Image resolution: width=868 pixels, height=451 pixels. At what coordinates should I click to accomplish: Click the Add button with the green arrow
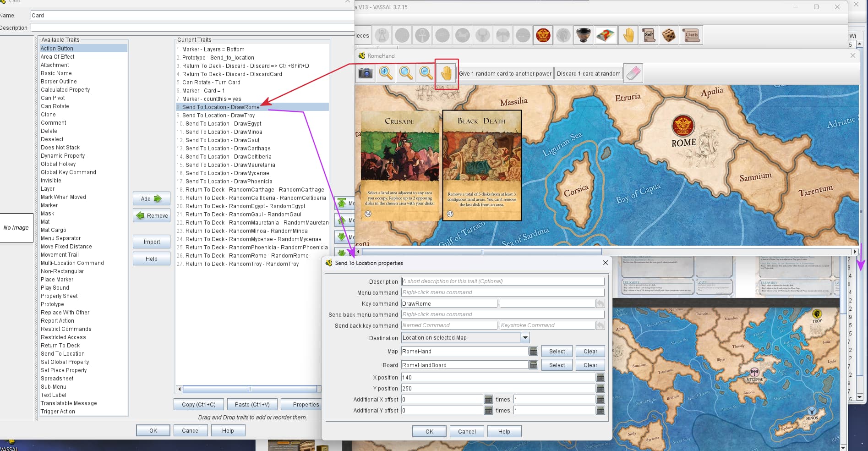pyautogui.click(x=152, y=198)
